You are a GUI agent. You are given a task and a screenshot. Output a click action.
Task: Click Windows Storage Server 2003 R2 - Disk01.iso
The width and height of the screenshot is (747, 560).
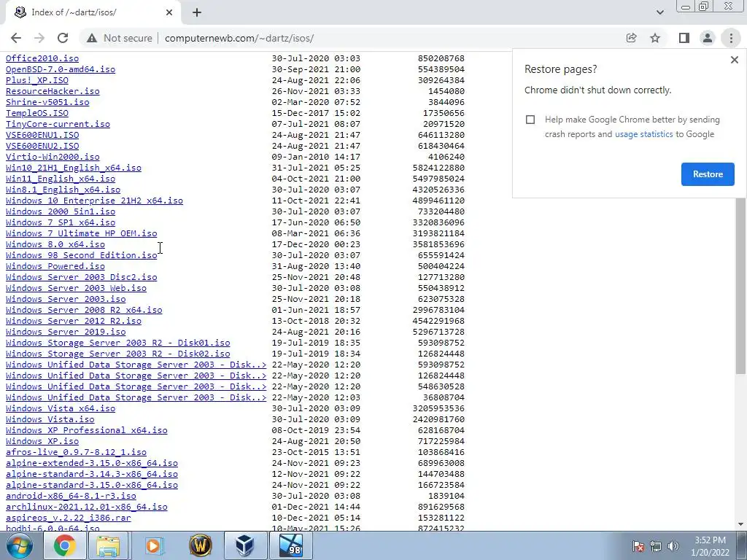(118, 343)
